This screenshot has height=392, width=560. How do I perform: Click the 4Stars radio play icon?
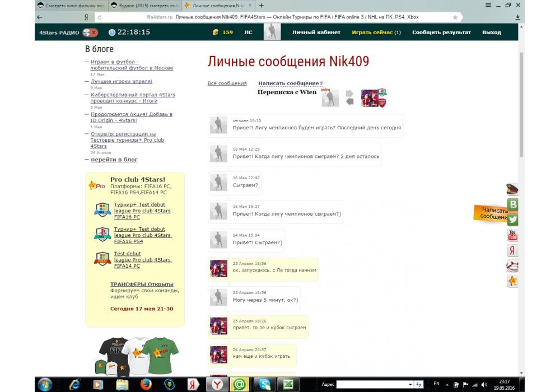90,32
